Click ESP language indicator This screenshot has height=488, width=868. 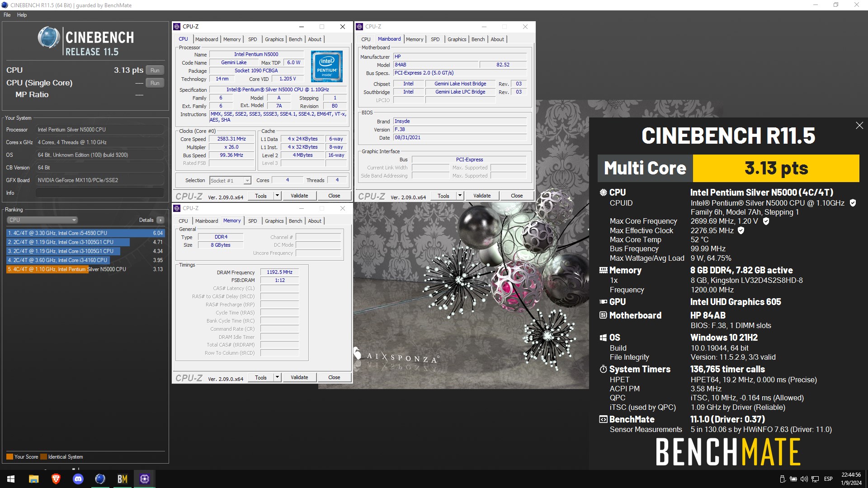click(x=828, y=479)
